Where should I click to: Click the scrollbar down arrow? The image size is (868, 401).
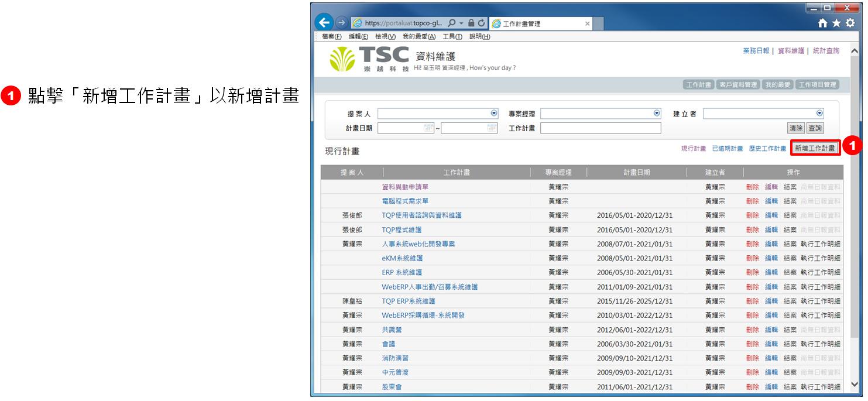pyautogui.click(x=853, y=384)
